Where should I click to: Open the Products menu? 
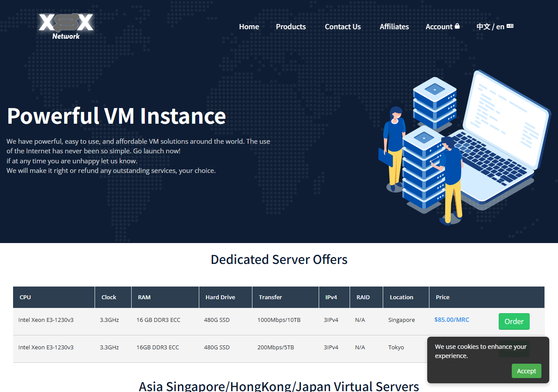pyautogui.click(x=291, y=27)
